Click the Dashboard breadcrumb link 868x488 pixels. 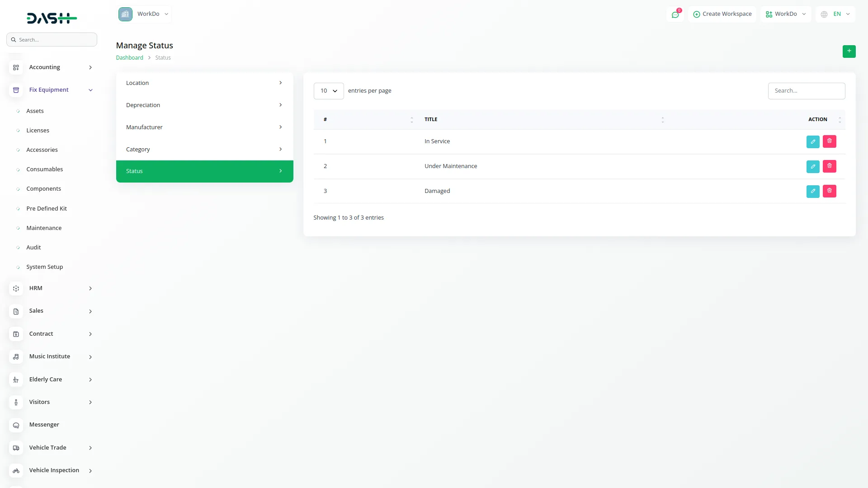[129, 58]
